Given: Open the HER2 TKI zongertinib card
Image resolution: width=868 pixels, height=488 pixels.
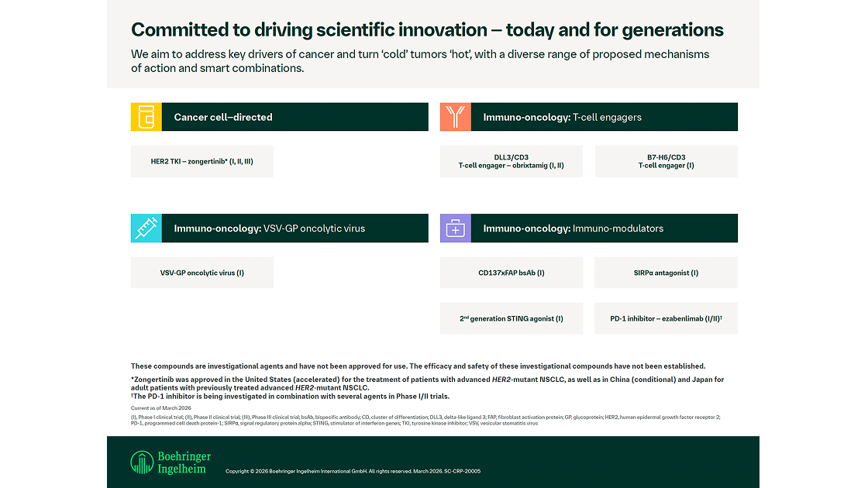Looking at the screenshot, I should [202, 162].
